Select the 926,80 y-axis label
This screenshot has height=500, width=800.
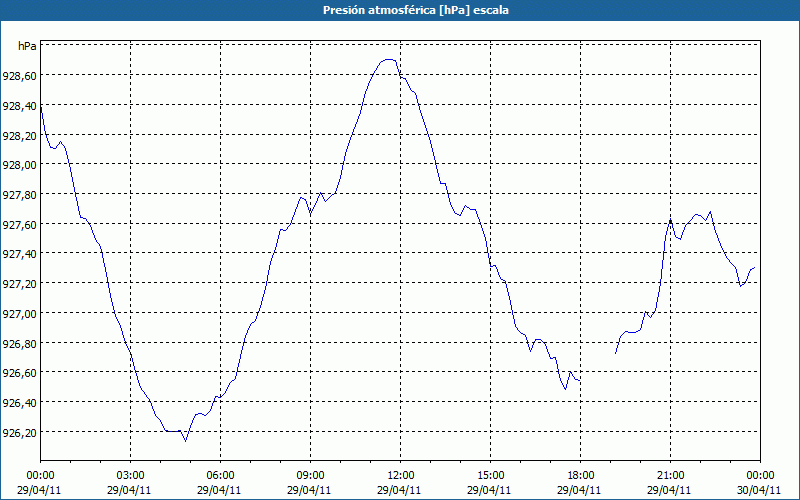click(19, 343)
